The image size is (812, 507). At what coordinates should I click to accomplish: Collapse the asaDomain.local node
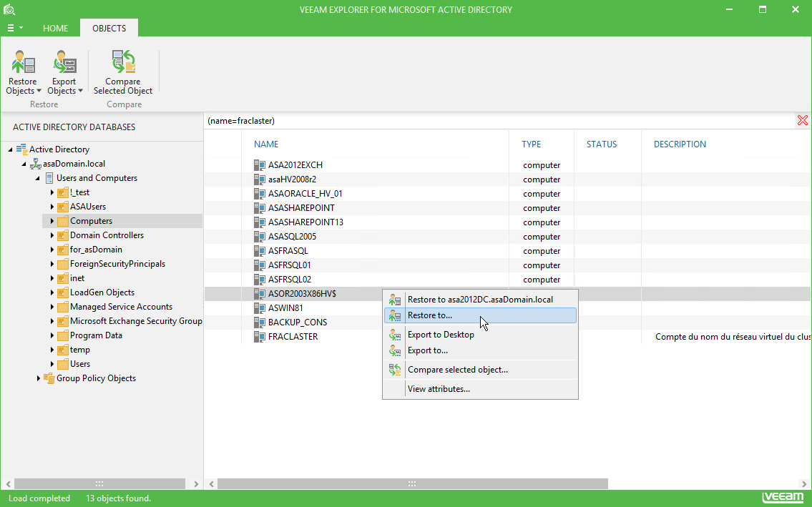tap(24, 164)
